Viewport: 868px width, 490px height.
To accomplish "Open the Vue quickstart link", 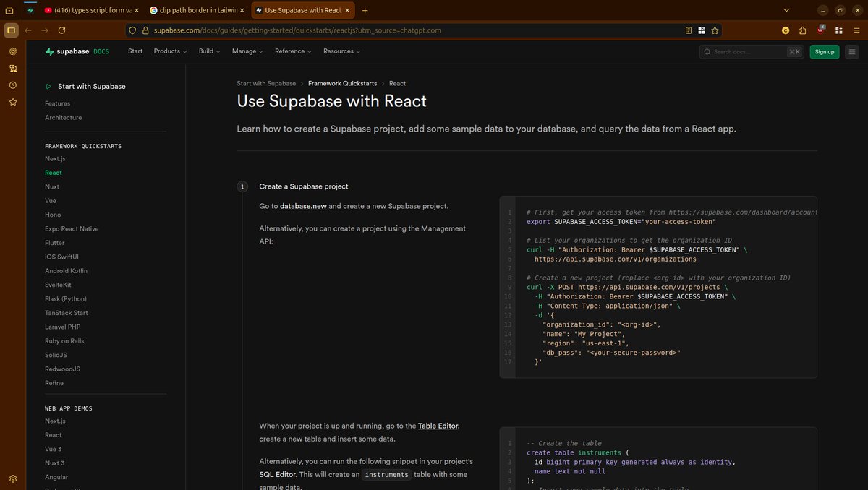I will [50, 200].
